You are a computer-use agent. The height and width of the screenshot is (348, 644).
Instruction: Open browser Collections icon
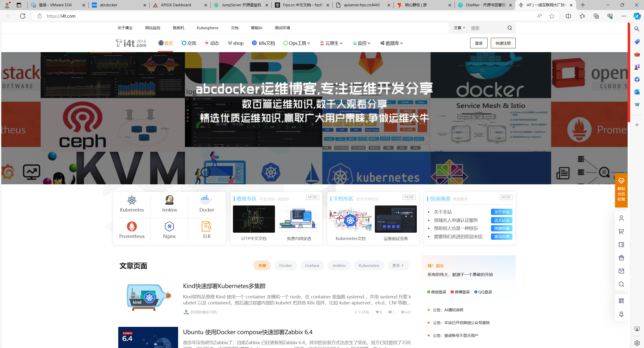point(596,16)
